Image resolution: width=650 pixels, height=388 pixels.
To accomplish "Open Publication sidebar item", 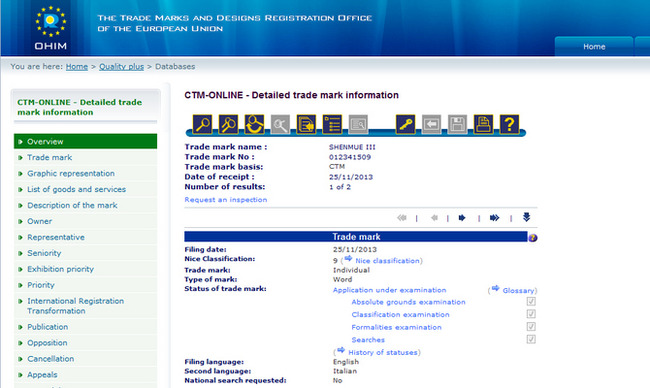I will 85,327.
